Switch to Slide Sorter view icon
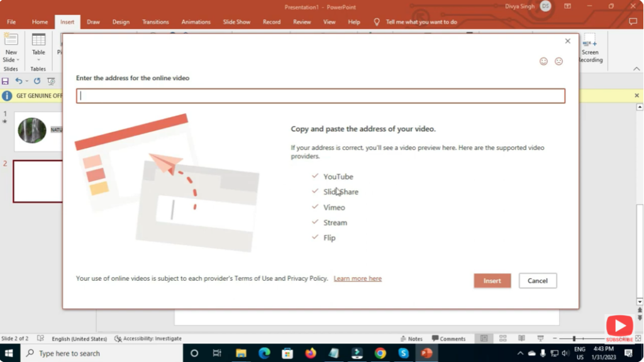The width and height of the screenshot is (644, 362). 502,338
